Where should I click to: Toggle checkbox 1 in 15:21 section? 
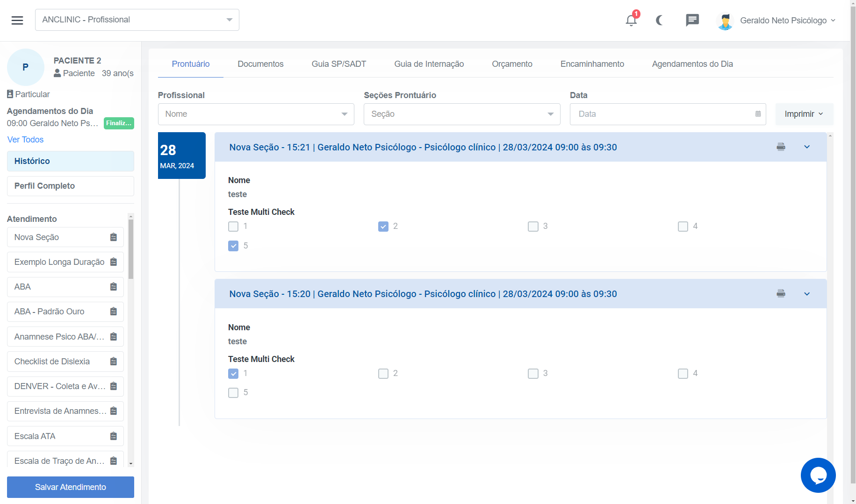coord(233,227)
